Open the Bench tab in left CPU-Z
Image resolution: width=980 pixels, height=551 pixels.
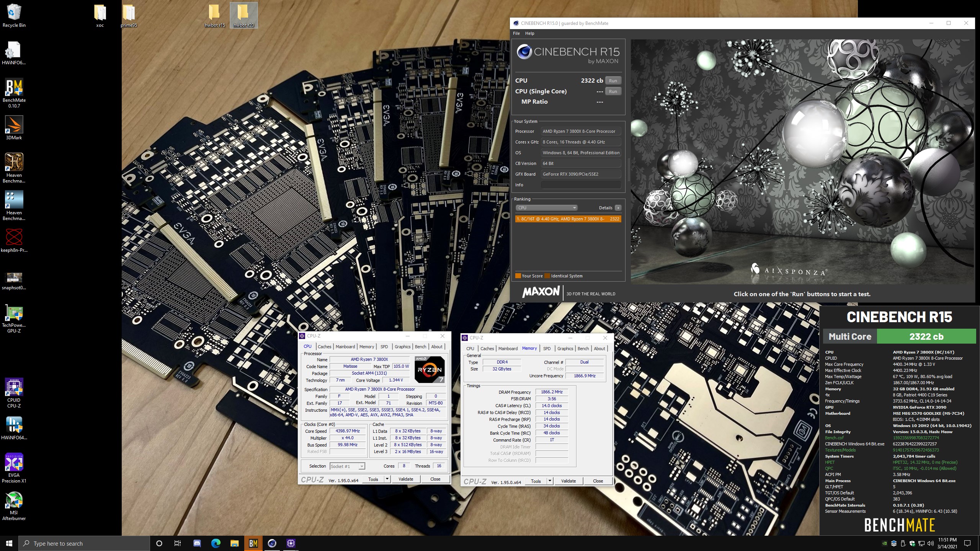tap(421, 347)
